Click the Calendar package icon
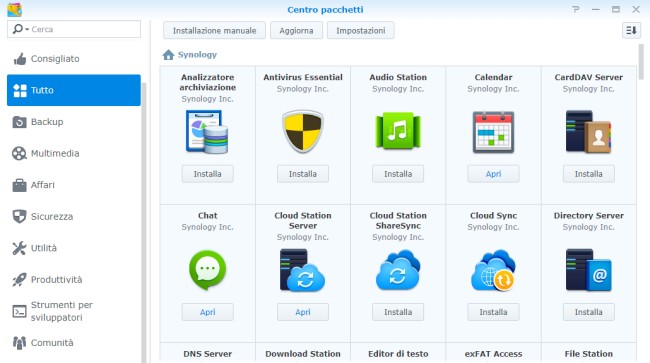This screenshot has width=650, height=363. tap(493, 132)
